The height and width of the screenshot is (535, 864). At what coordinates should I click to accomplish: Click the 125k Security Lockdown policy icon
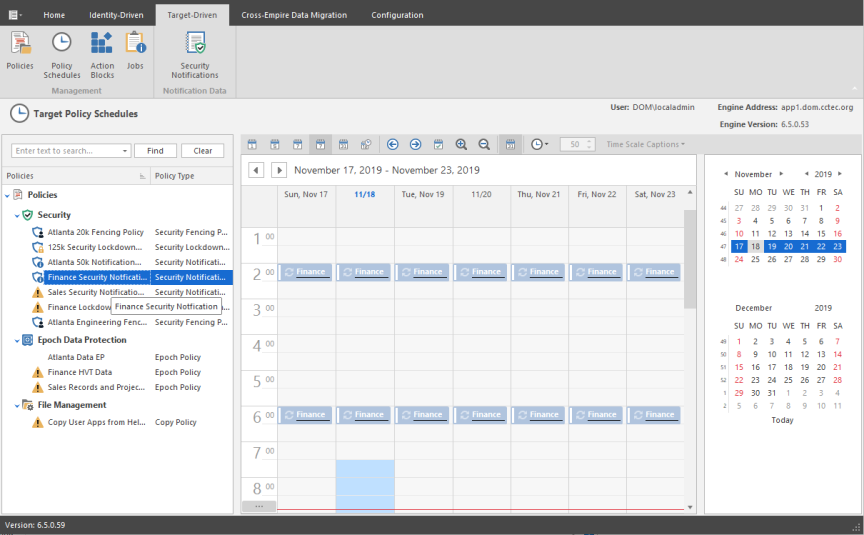tap(37, 247)
